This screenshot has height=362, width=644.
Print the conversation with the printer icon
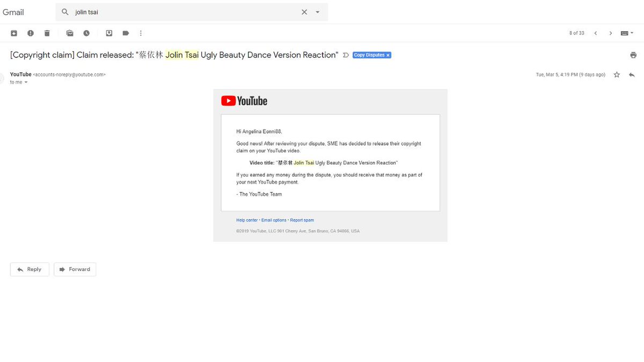pos(633,55)
